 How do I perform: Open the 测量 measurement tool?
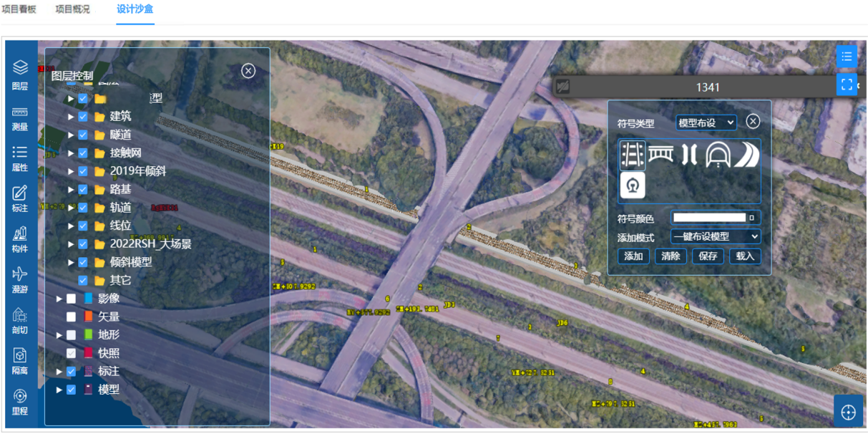coord(20,118)
